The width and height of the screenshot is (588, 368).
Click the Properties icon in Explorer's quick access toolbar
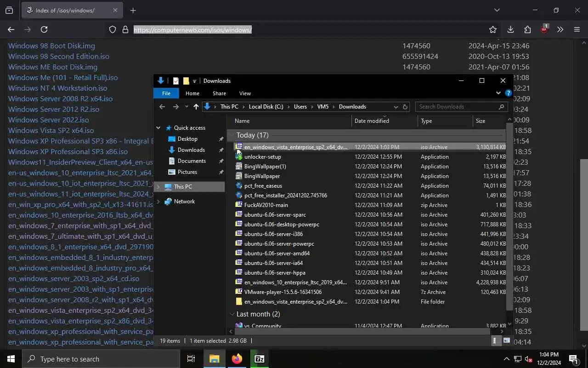[175, 81]
